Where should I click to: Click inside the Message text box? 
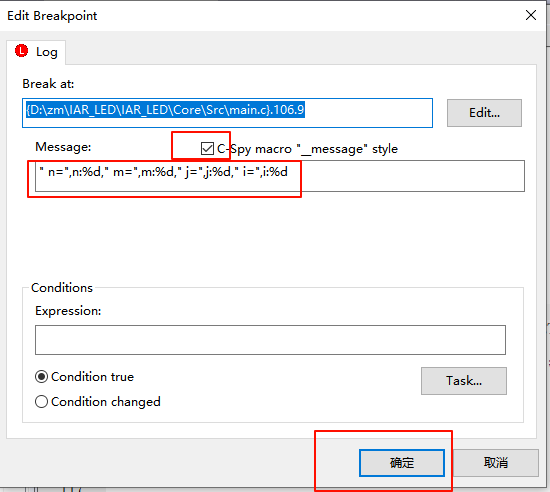click(280, 176)
